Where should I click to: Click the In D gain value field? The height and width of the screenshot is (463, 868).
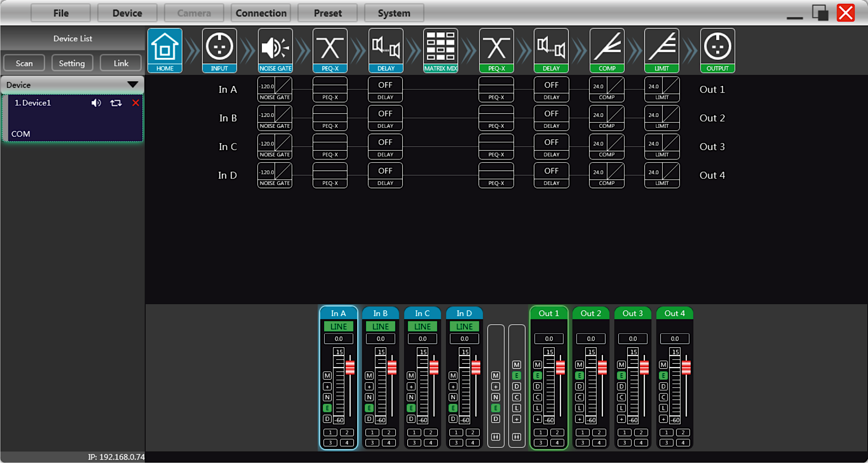point(464,339)
